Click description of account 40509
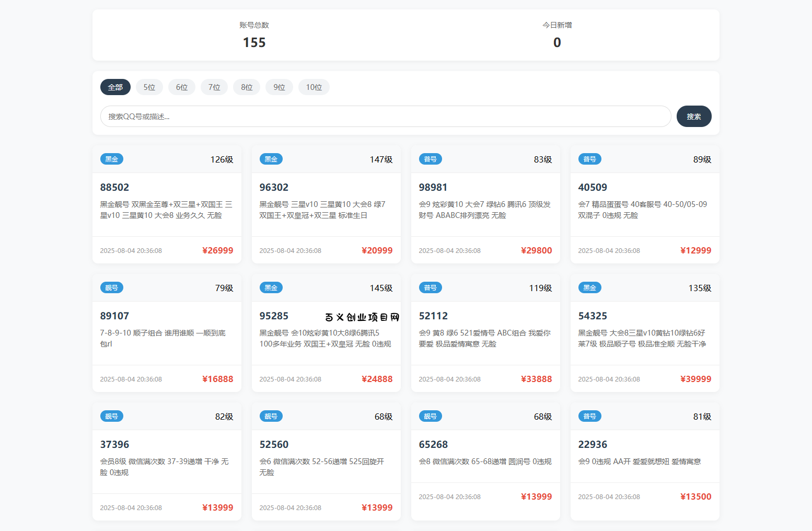Viewport: 812px width, 531px height. click(x=643, y=210)
